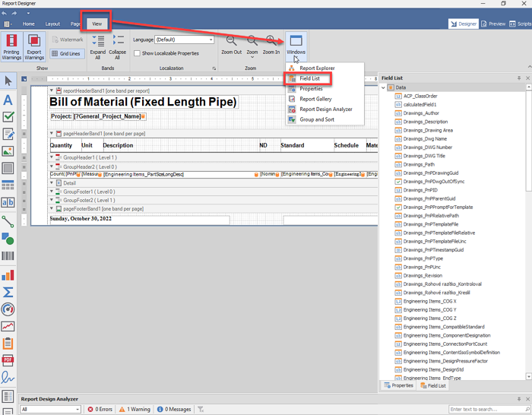532x415 pixels.
Task: Switch to the Layout ribbon tab
Action: click(x=52, y=24)
